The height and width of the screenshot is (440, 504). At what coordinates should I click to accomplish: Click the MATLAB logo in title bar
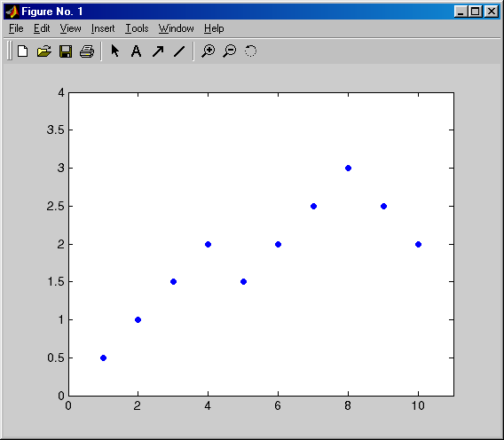tap(12, 12)
